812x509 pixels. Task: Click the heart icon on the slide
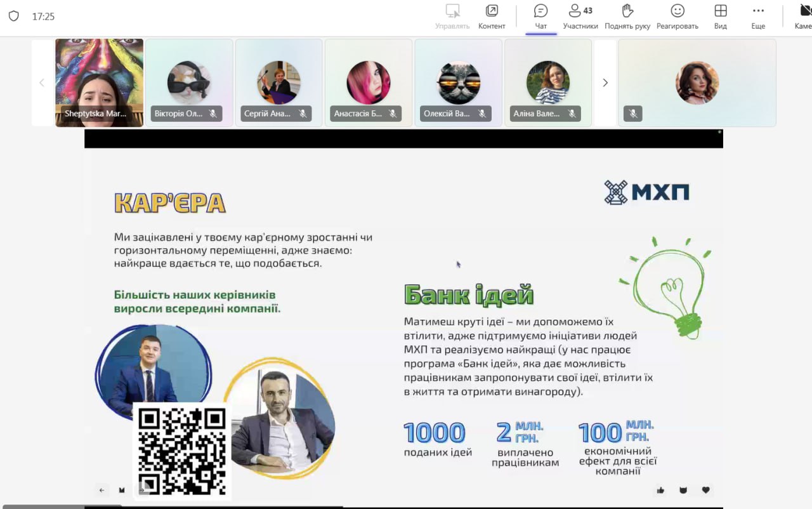click(x=705, y=490)
